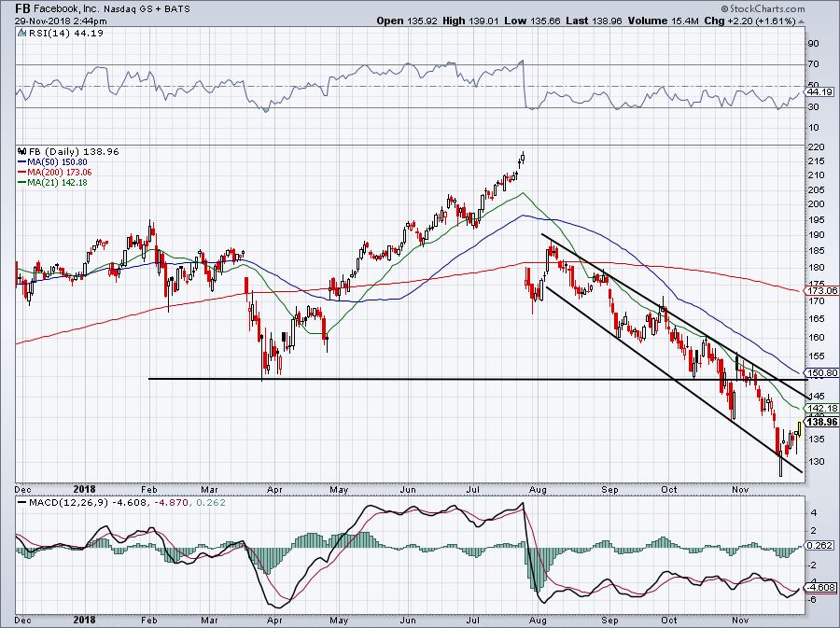Click the 2018 label under the price chart

(x=84, y=489)
